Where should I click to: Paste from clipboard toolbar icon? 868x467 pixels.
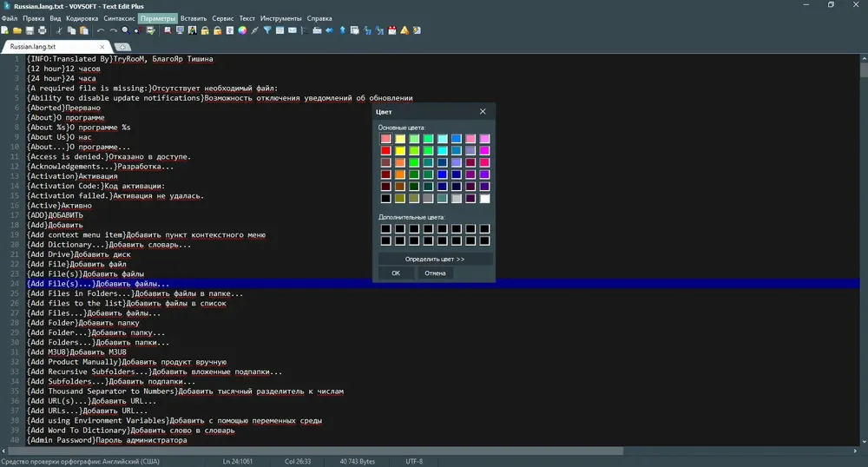[x=84, y=30]
